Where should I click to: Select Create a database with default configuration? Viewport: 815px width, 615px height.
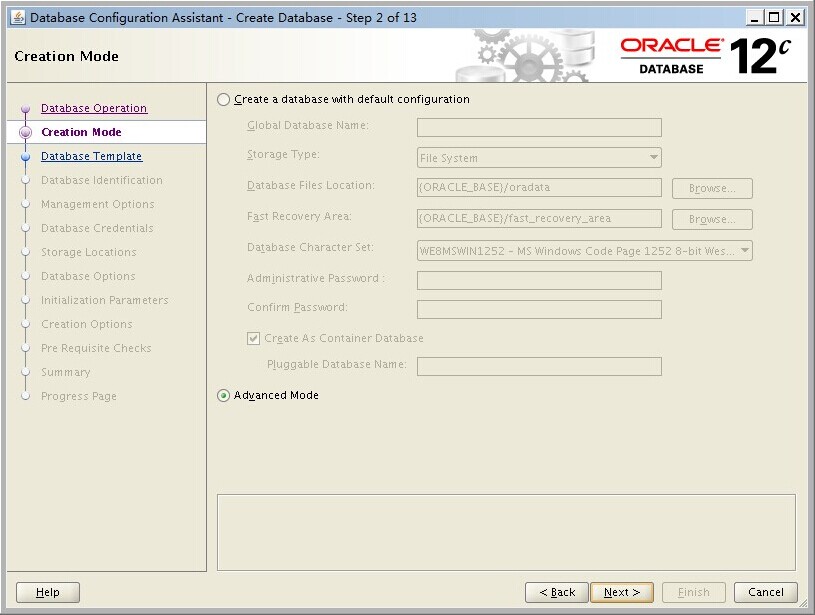pos(223,100)
